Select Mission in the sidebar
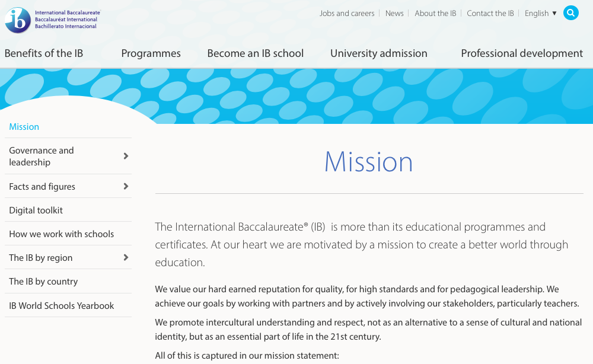The image size is (593, 364). [x=24, y=127]
